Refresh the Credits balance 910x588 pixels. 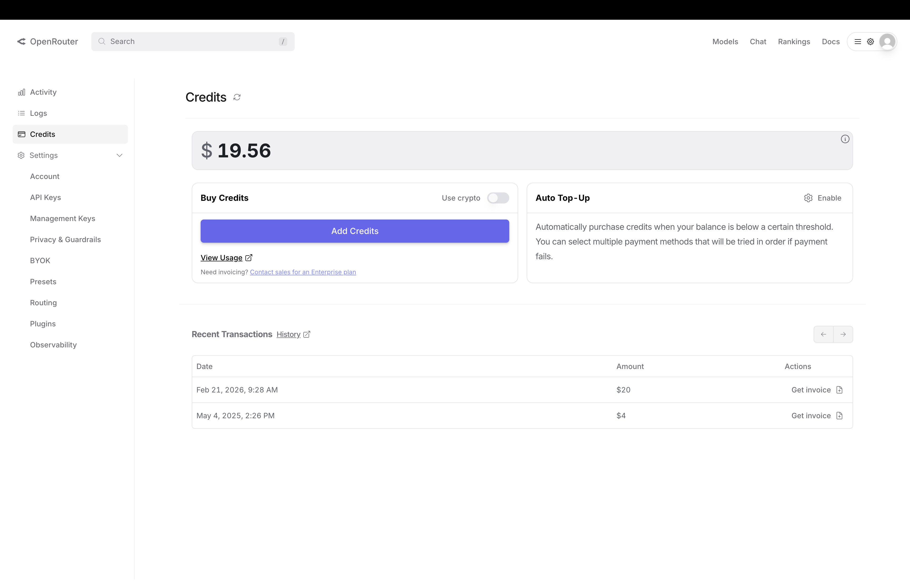click(x=237, y=97)
